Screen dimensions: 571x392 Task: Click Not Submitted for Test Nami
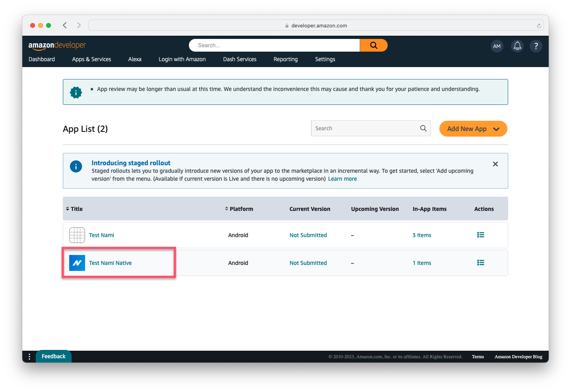point(308,235)
